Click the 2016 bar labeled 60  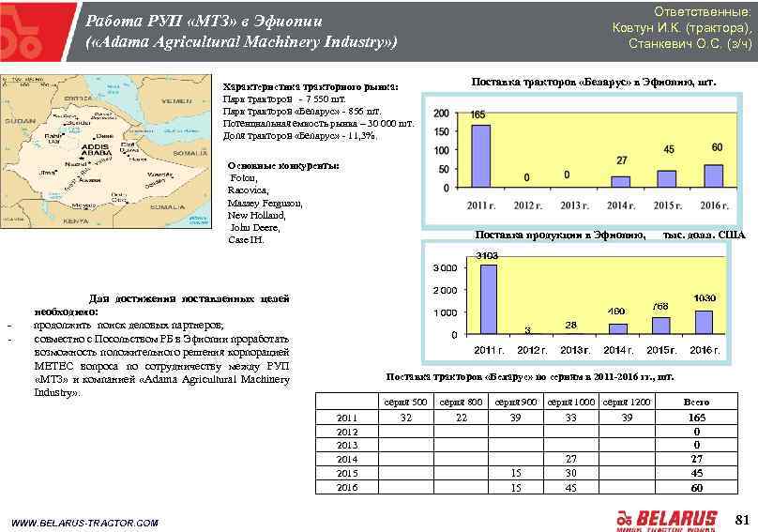714,176
